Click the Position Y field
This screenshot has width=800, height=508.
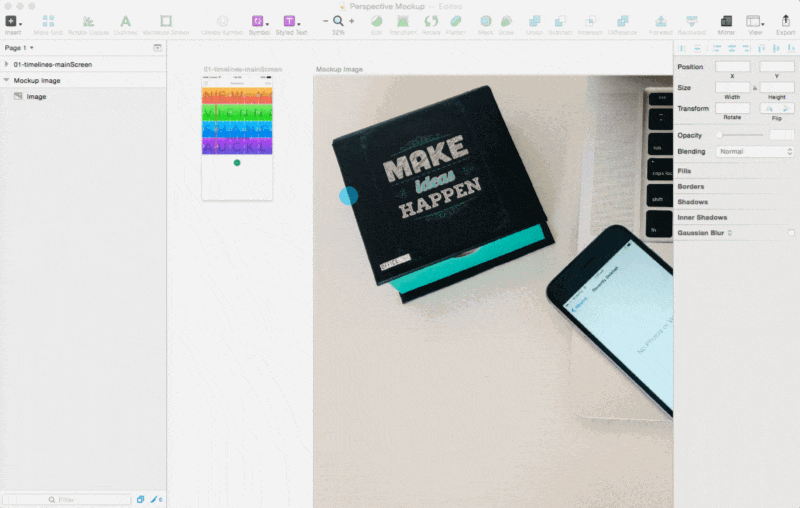pos(777,67)
